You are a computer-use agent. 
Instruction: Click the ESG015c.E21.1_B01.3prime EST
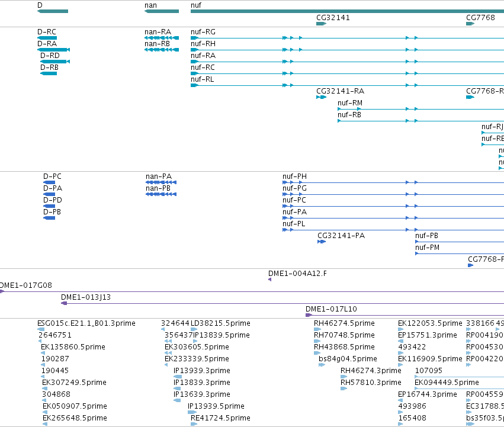tap(41, 329)
